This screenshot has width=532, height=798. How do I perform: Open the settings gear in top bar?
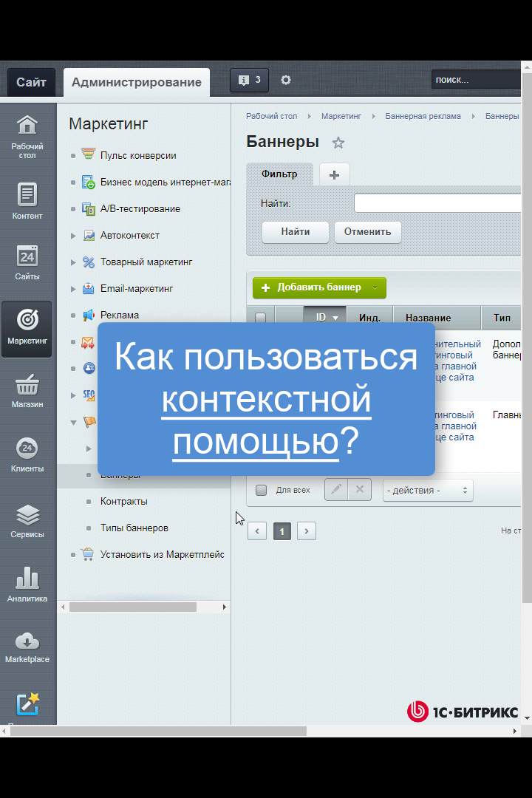(286, 80)
